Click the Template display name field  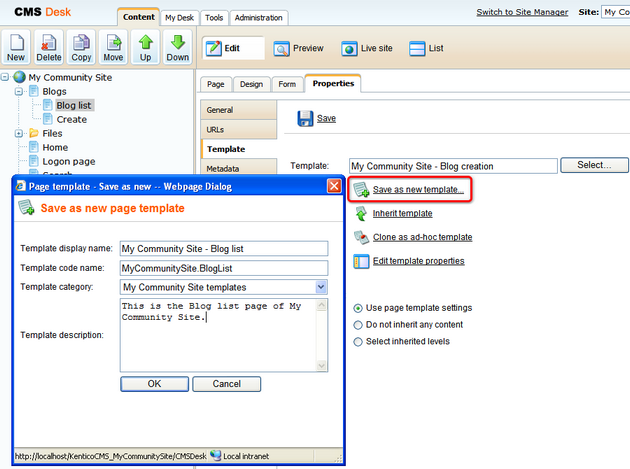[224, 249]
